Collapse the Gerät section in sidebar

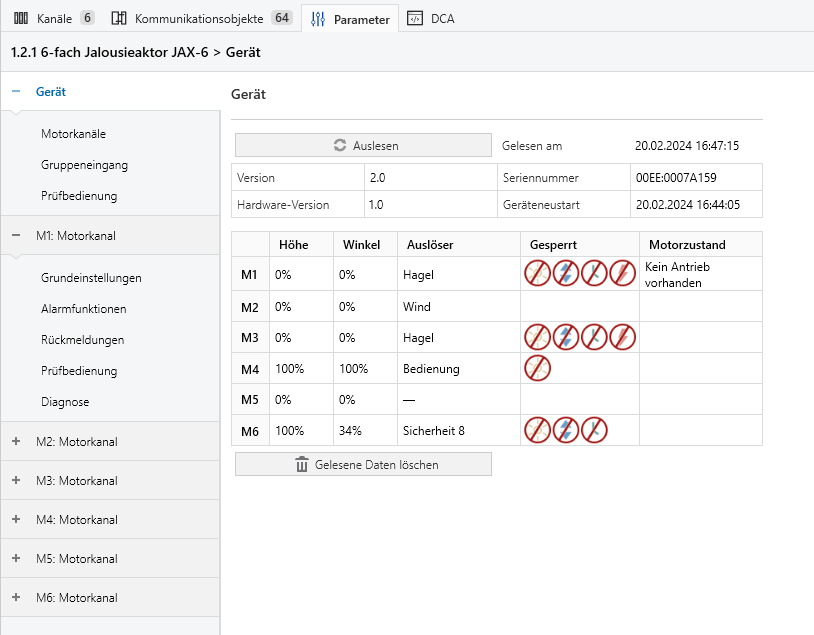tap(16, 92)
